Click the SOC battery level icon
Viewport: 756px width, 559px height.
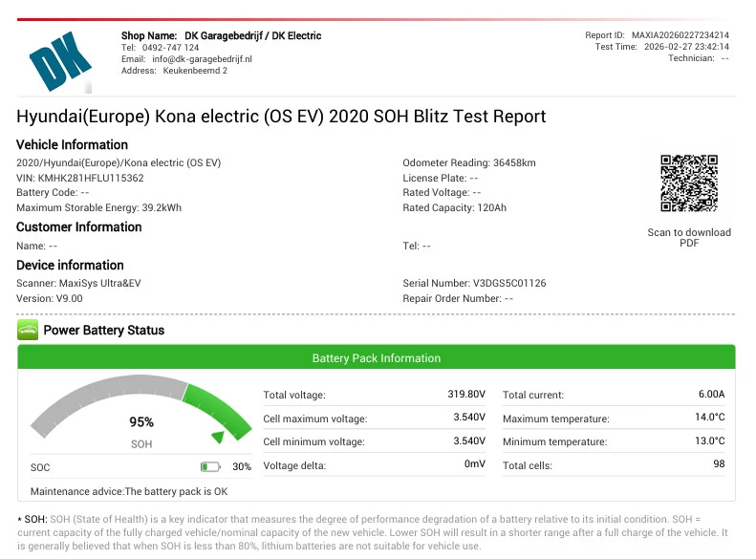210,466
